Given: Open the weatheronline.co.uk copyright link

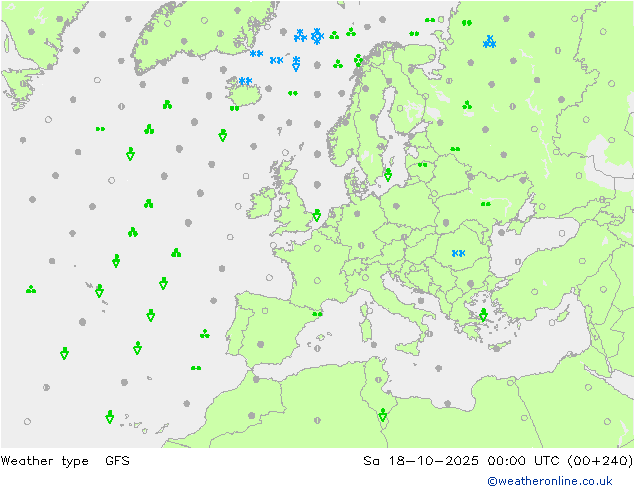Looking at the screenshot, I should click(550, 481).
